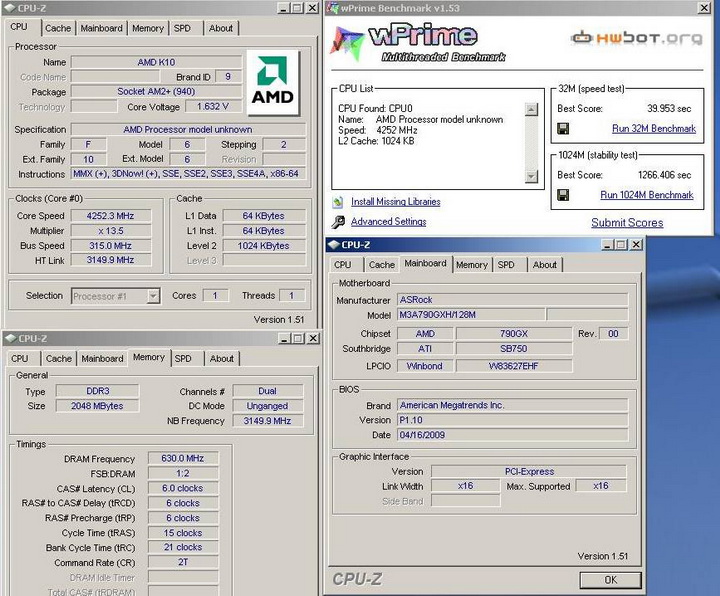This screenshot has height=596, width=720.
Task: Click Graphic Interface PCI-Express value
Action: pos(529,472)
